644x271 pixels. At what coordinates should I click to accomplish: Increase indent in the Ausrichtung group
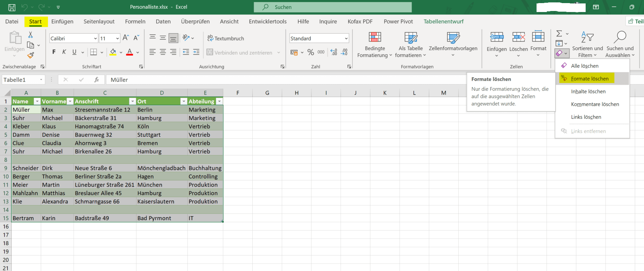point(196,52)
